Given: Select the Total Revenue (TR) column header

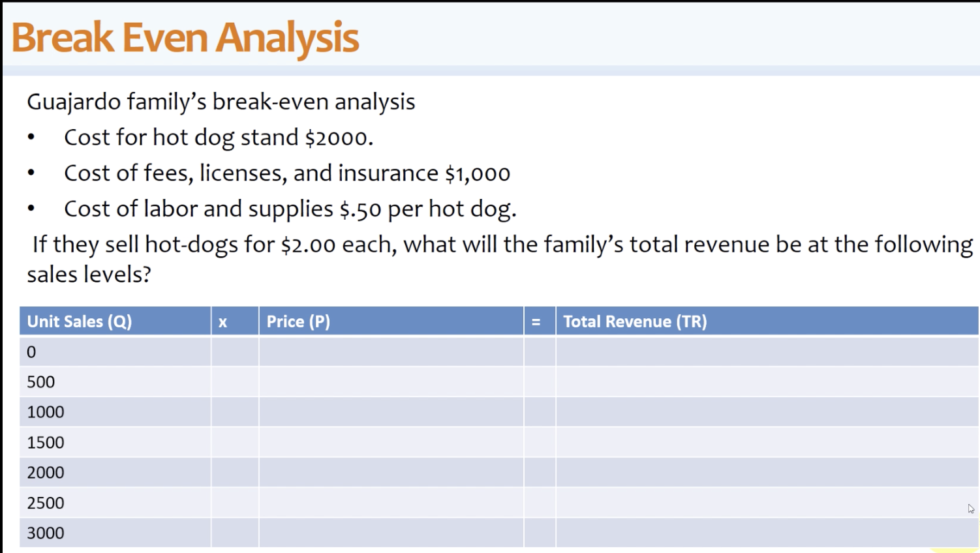Looking at the screenshot, I should pos(634,321).
